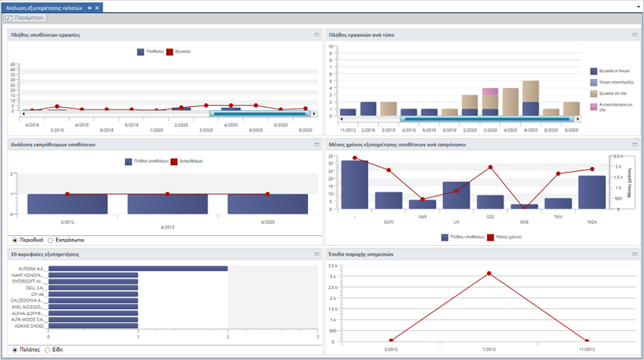644x360 pixels.
Task: Click Εργασίες red legend swatch
Action: pos(169,52)
